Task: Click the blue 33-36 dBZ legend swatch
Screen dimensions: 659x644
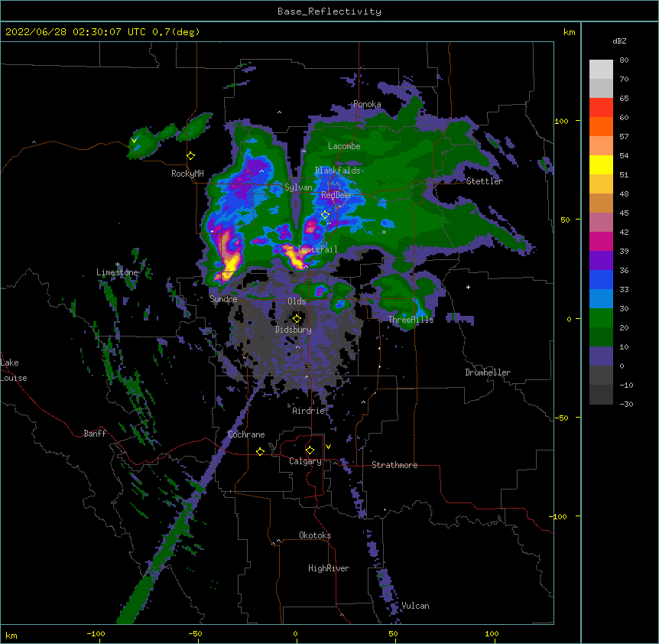Action: click(601, 279)
